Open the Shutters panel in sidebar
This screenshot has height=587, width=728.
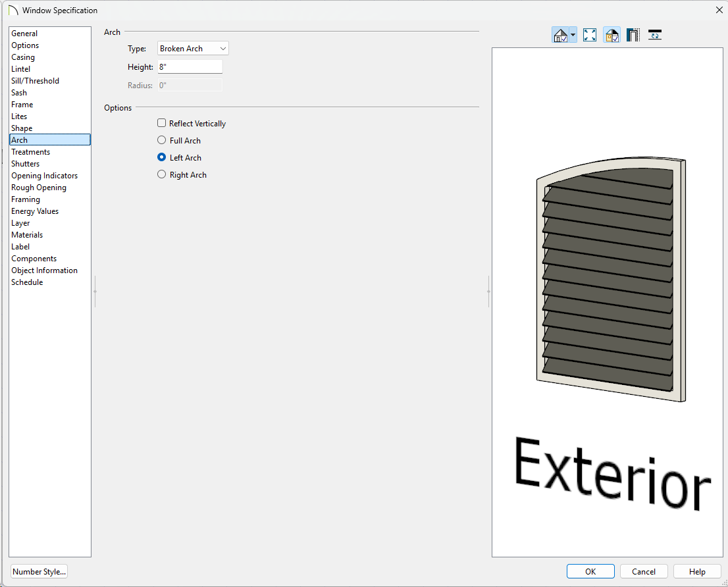click(x=26, y=164)
